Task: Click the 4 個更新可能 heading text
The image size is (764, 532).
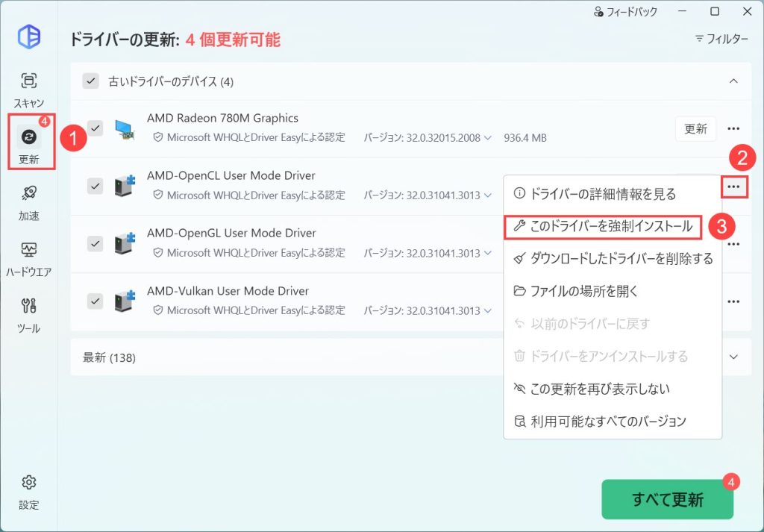Action: point(233,40)
